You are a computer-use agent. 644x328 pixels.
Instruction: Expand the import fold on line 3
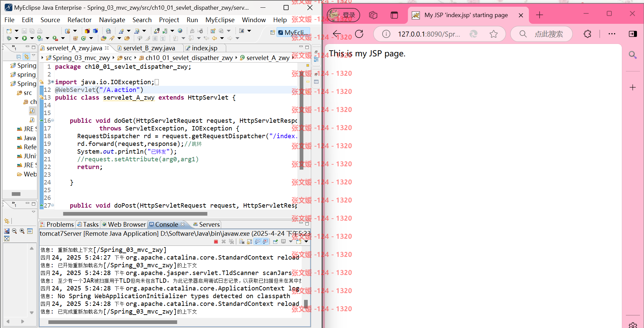pyautogui.click(x=53, y=82)
